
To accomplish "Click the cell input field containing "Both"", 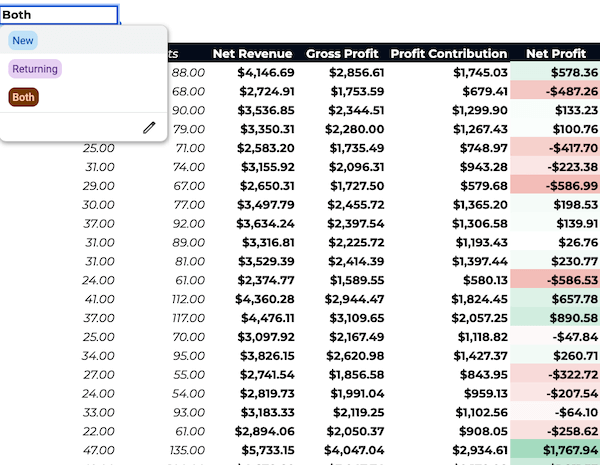I will (60, 15).
